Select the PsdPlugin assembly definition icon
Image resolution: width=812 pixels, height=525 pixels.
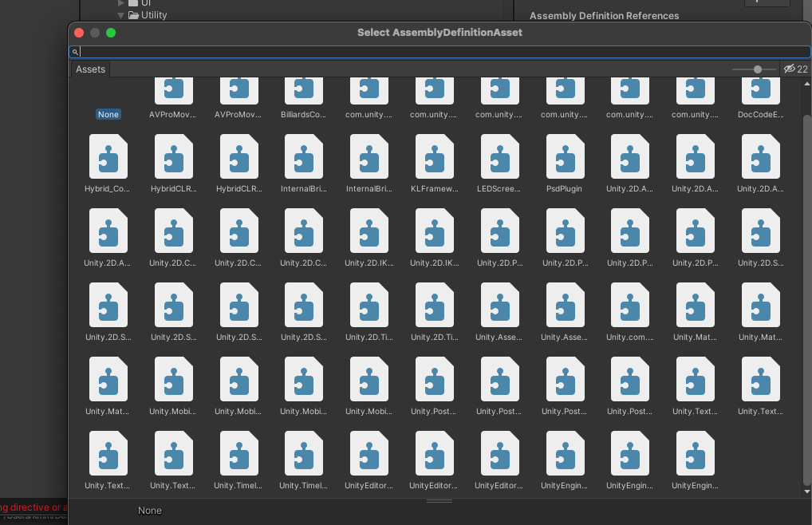pos(565,157)
